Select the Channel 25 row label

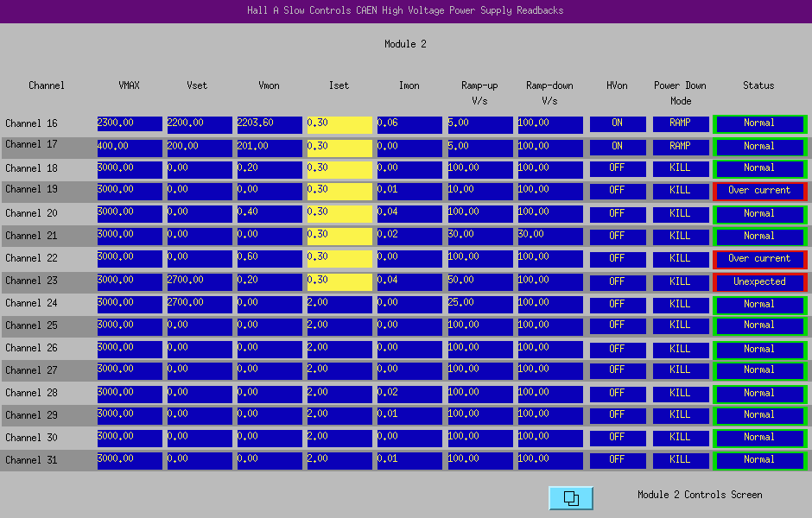coord(32,325)
